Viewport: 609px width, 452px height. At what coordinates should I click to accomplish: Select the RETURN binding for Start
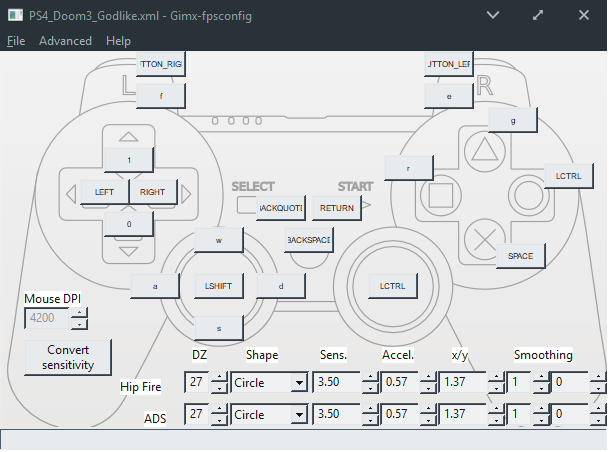point(336,208)
